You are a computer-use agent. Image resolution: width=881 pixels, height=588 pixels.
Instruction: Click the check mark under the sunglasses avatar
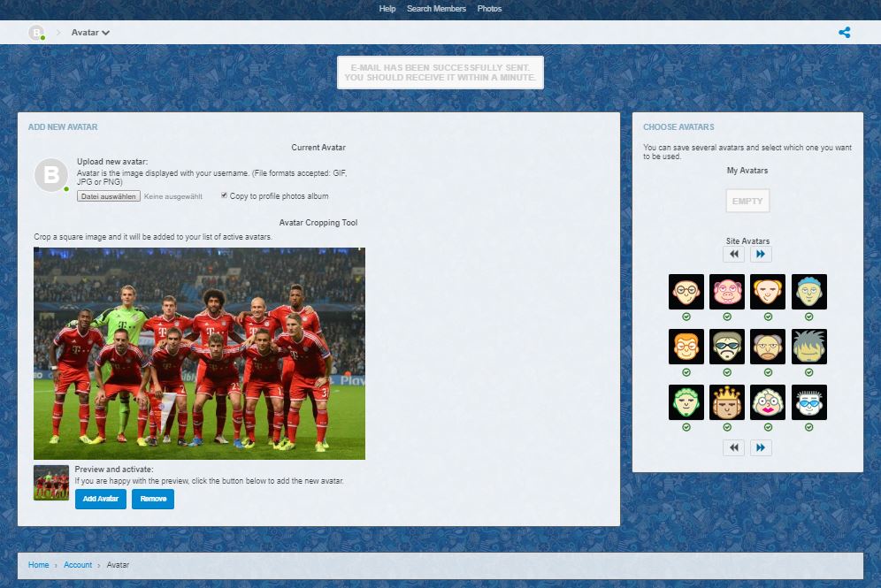click(727, 372)
